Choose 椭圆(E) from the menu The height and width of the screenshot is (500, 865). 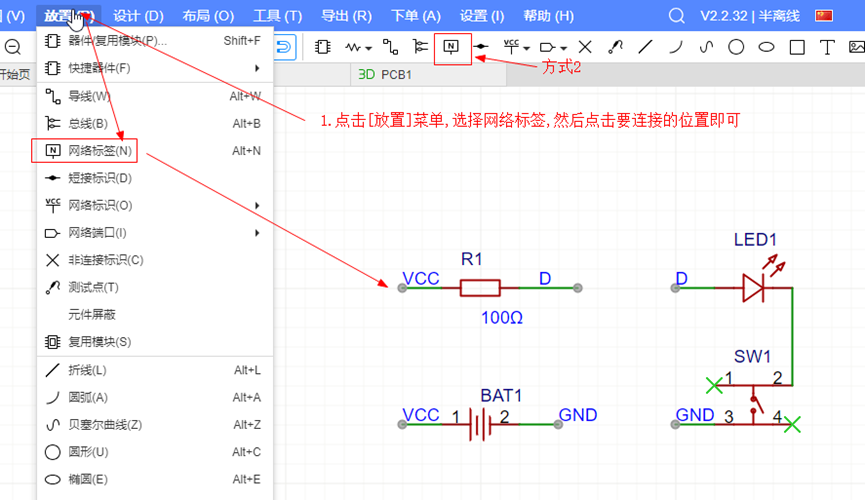(155, 480)
